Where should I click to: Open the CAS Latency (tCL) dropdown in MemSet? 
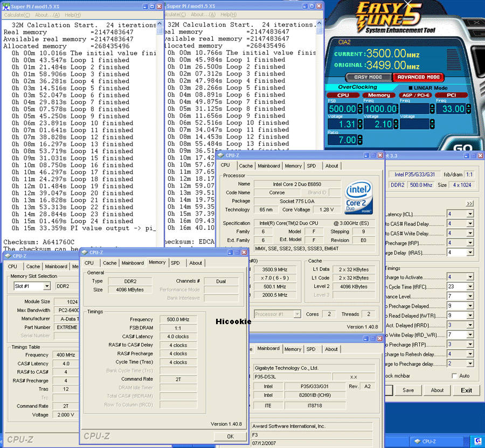[x=470, y=214]
